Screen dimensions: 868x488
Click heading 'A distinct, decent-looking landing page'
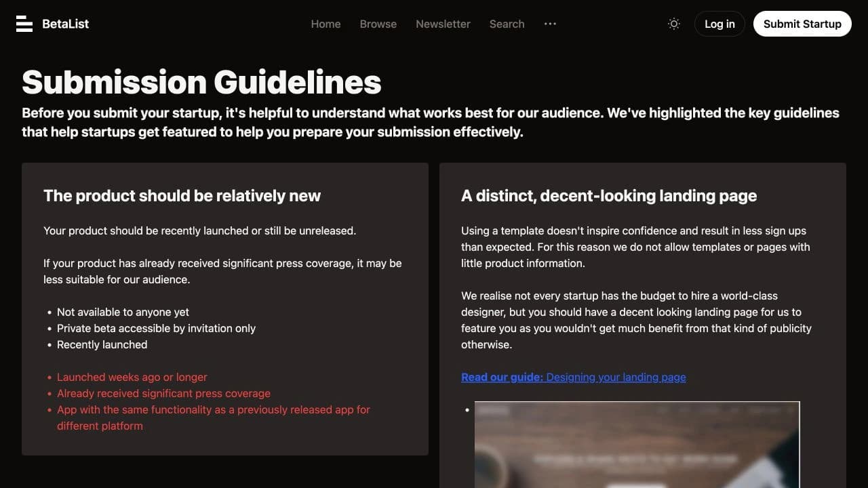[x=609, y=196]
